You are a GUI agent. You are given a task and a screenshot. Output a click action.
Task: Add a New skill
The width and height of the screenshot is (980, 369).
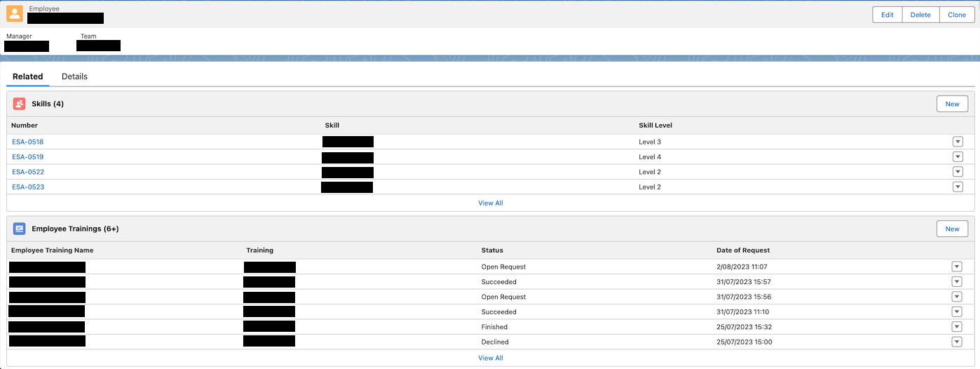tap(952, 104)
